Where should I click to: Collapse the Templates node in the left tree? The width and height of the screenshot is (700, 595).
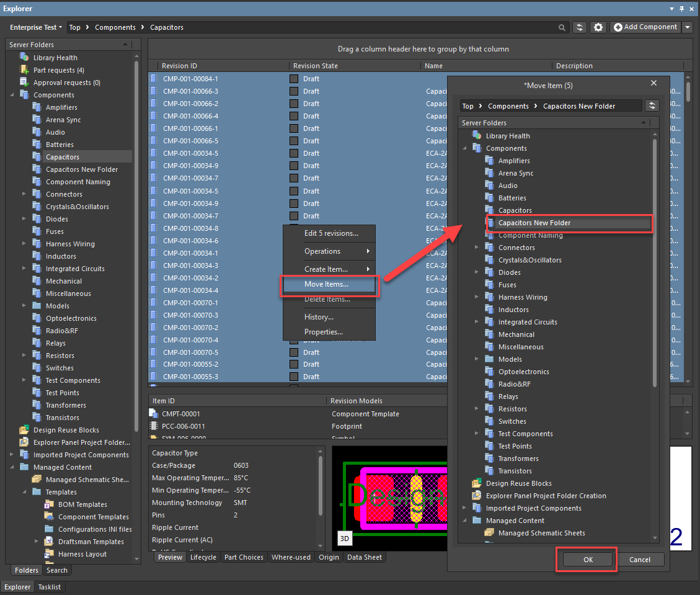click(x=24, y=492)
